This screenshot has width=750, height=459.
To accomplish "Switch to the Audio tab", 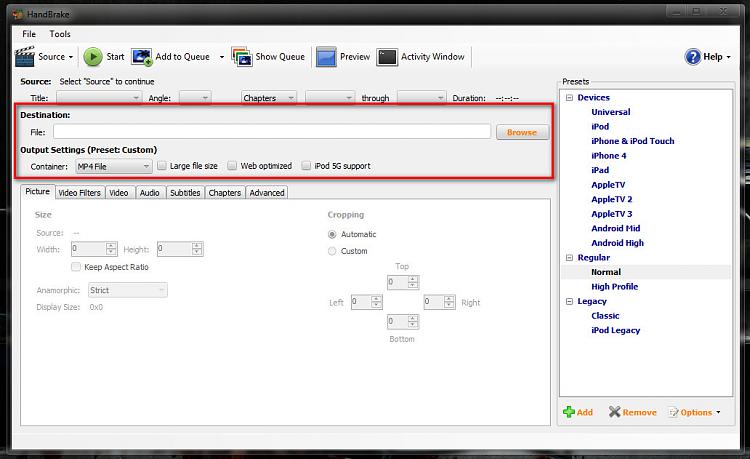I will tap(150, 193).
